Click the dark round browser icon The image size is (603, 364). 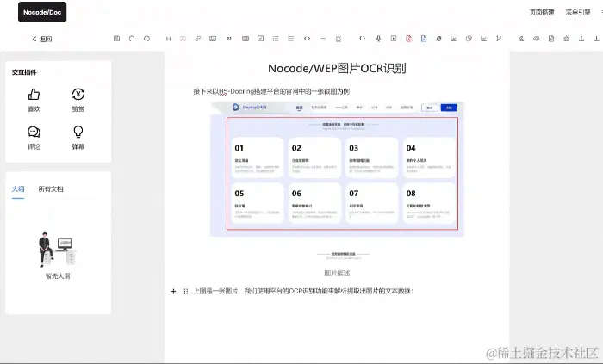point(438,39)
